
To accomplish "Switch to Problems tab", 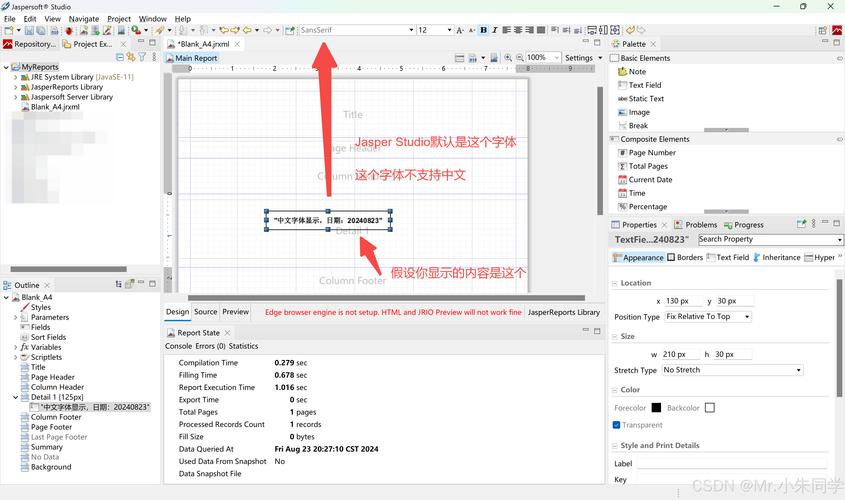I will point(696,225).
